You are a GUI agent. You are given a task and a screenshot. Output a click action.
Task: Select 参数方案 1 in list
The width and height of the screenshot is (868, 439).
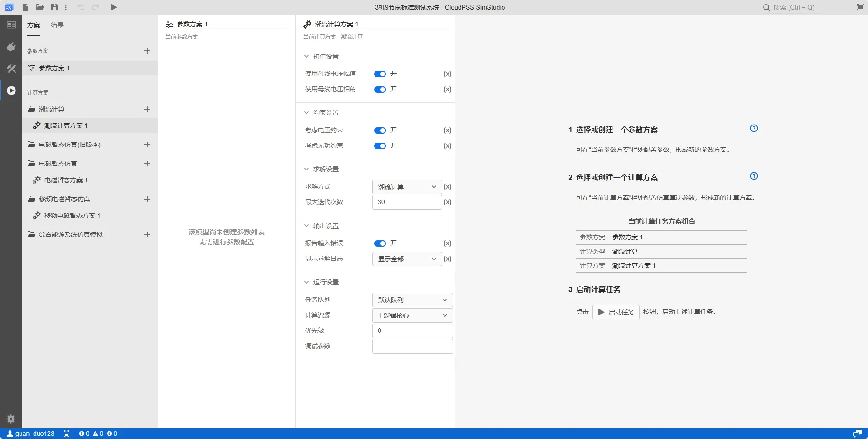(90, 68)
